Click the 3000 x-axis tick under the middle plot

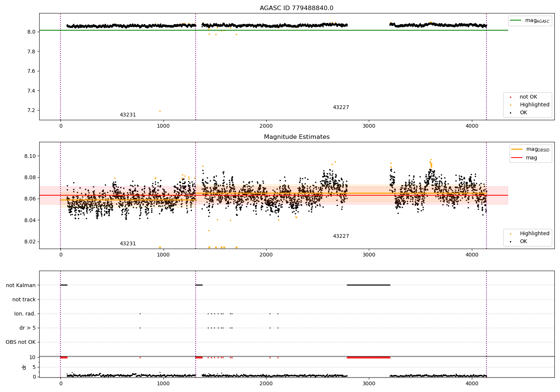click(x=369, y=255)
